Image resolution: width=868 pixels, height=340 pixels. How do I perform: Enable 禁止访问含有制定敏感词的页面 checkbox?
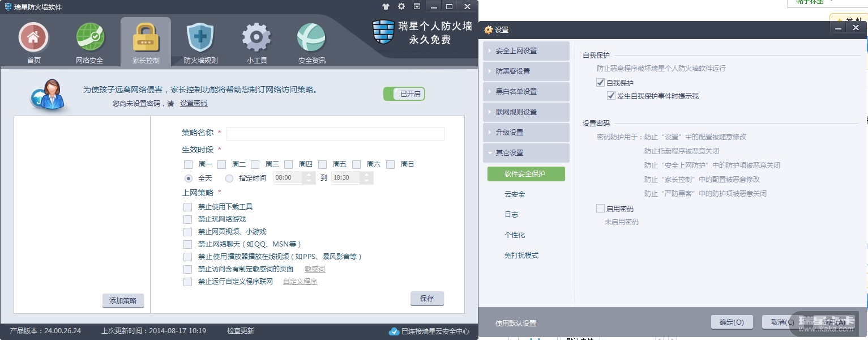188,269
